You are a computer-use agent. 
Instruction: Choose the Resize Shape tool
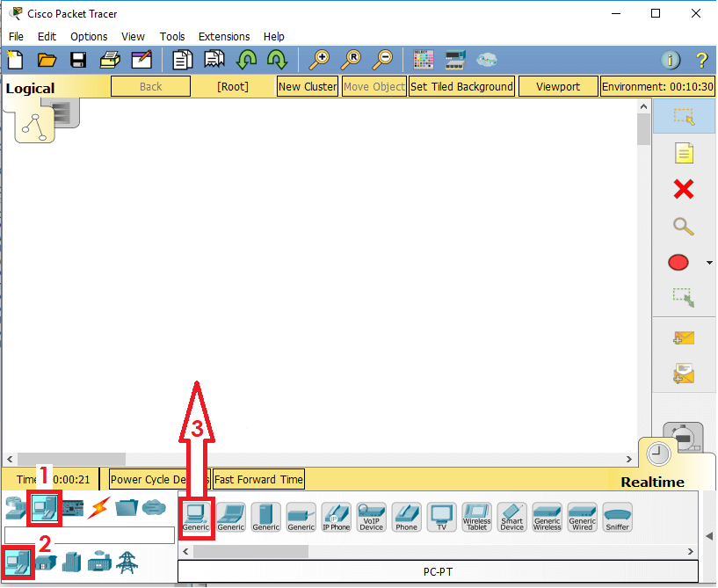(684, 298)
